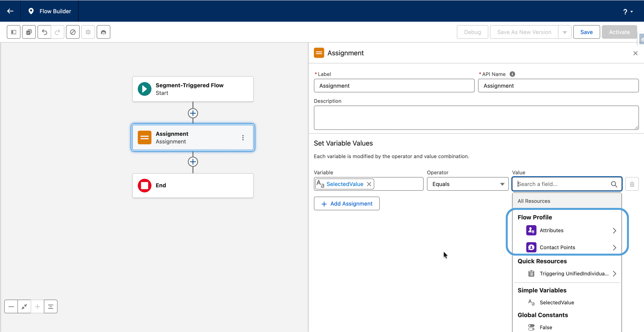
Task: Click the Save button
Action: coord(586,32)
